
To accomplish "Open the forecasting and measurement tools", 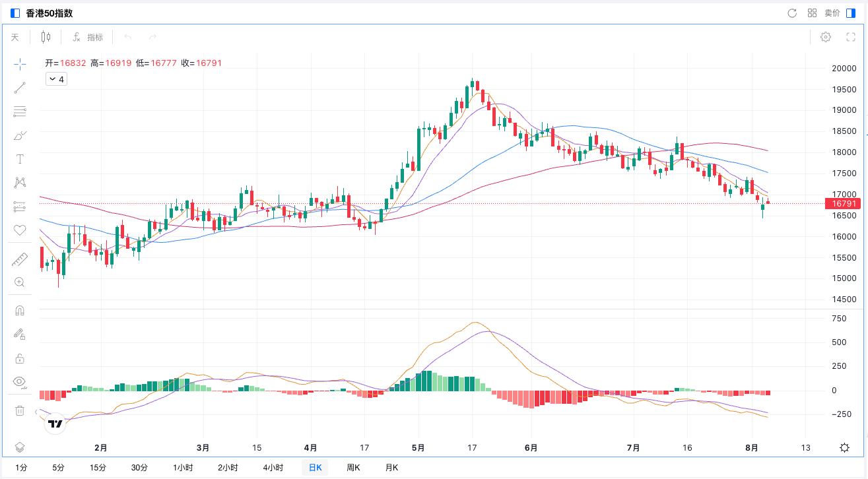I will click(20, 207).
